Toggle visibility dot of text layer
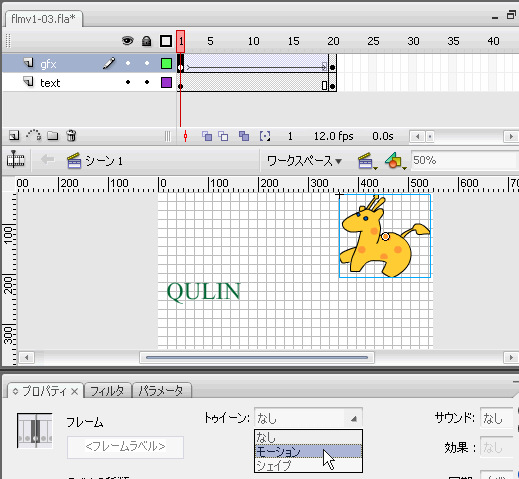Viewport: 519px width, 479px height. tap(128, 82)
